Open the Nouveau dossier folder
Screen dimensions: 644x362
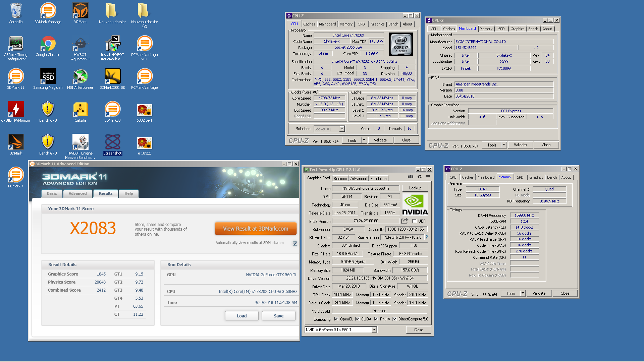[x=112, y=13]
